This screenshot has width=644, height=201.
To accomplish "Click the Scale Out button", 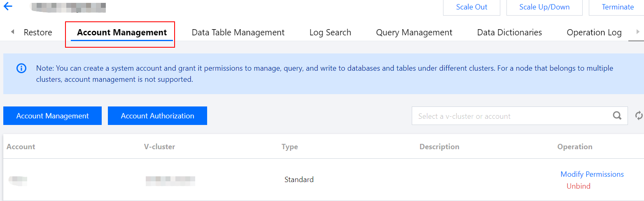I will coord(471,7).
